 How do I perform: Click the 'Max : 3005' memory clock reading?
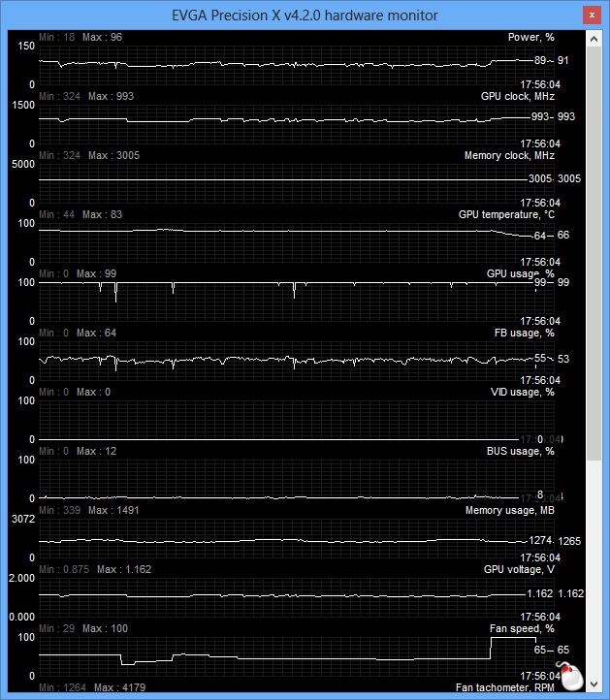coord(113,155)
